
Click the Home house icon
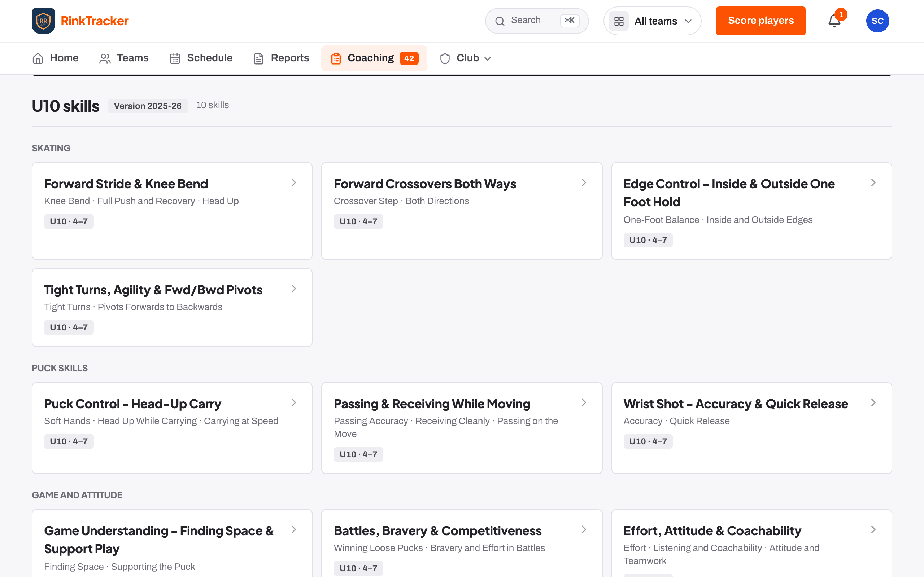pos(38,58)
